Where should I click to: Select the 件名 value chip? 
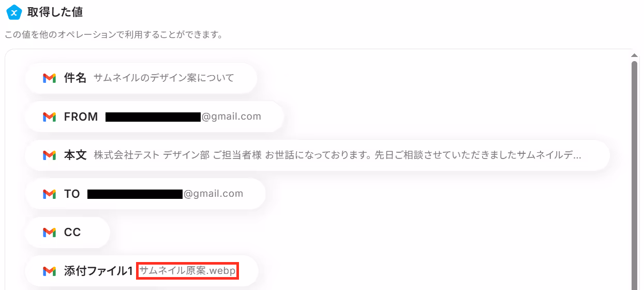(x=141, y=78)
